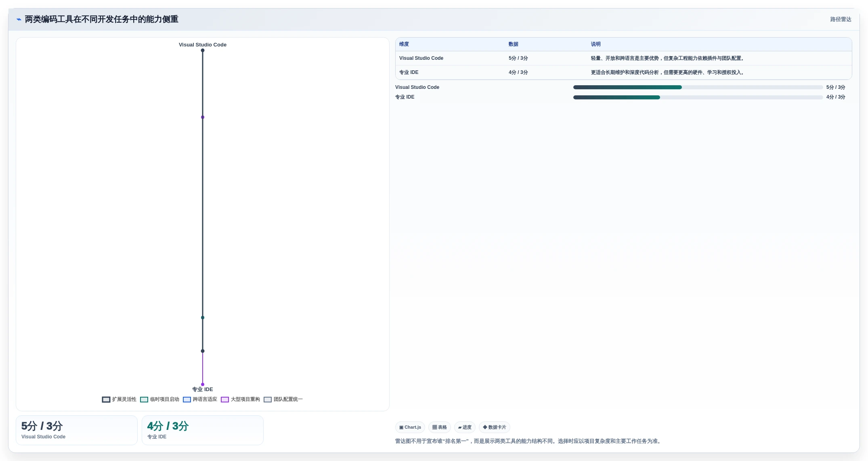The height and width of the screenshot is (461, 868).
Task: Open the 5分 / 3分 Visual Studio Code data card
Action: point(77,430)
